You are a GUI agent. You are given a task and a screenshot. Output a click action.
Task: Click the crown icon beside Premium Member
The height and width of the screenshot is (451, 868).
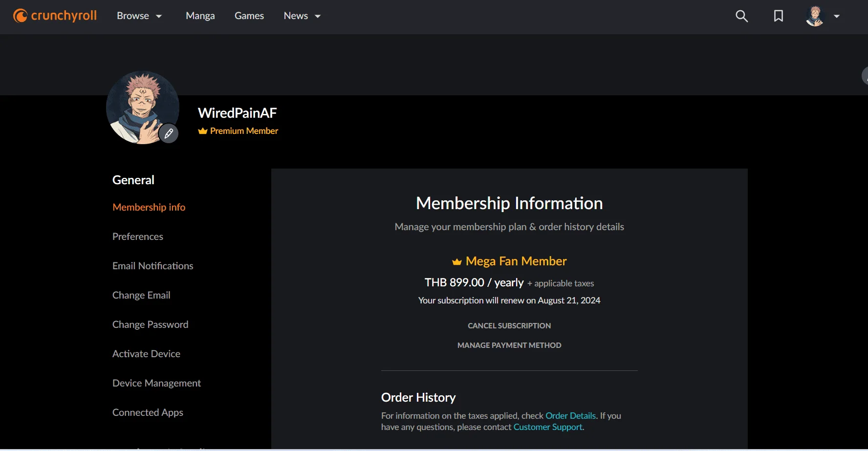(203, 131)
